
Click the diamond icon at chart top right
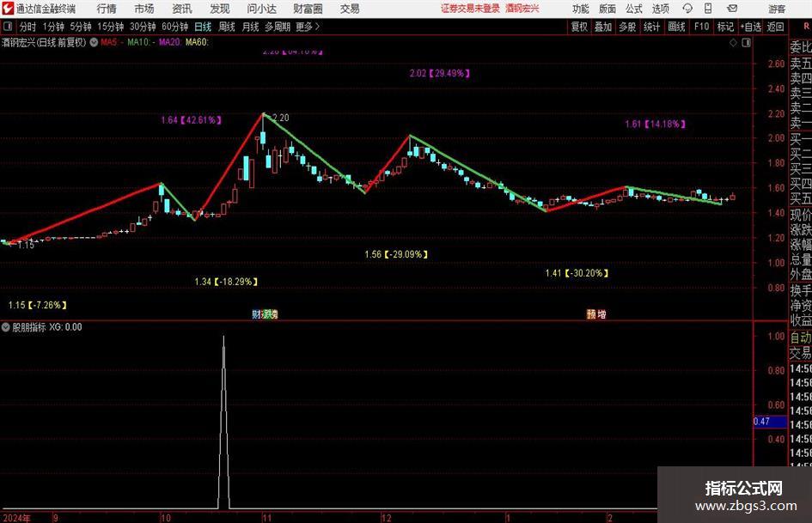(733, 43)
